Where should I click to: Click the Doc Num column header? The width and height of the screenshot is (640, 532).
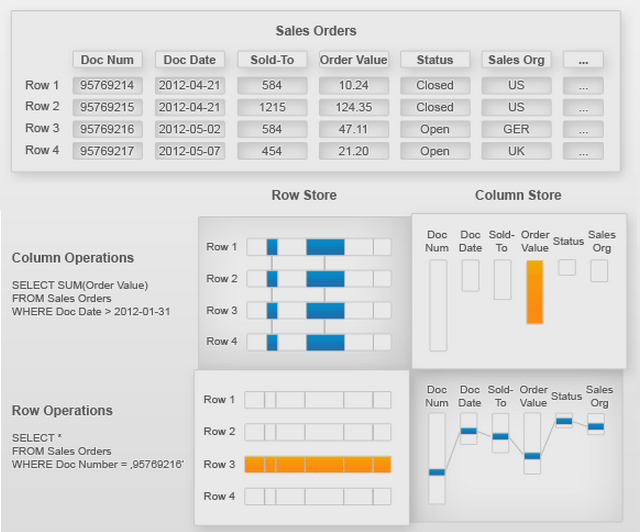point(108,60)
